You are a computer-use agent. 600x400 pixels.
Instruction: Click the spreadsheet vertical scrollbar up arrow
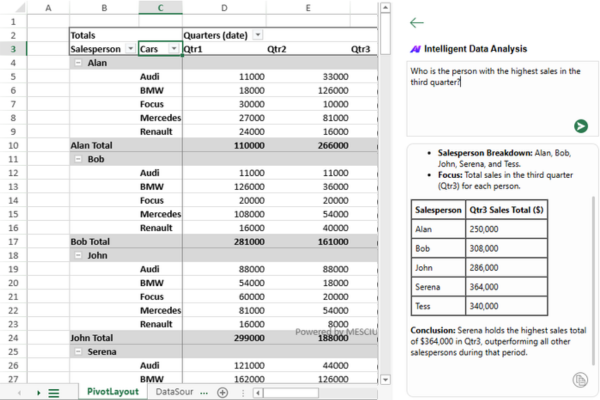click(x=385, y=7)
